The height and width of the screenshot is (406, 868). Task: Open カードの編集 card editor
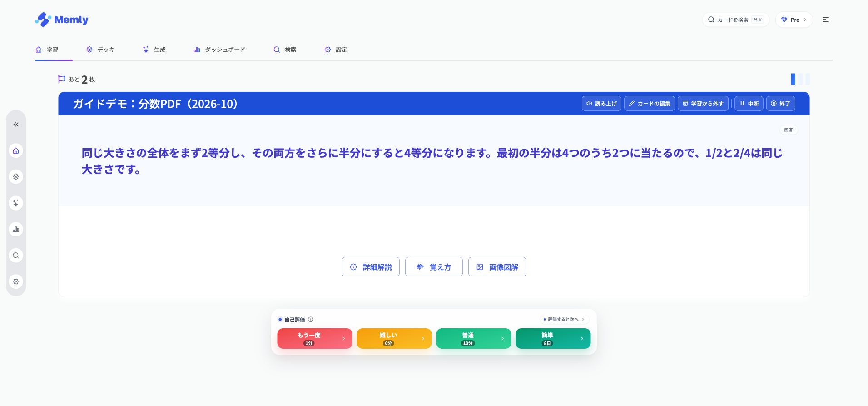[x=650, y=104]
